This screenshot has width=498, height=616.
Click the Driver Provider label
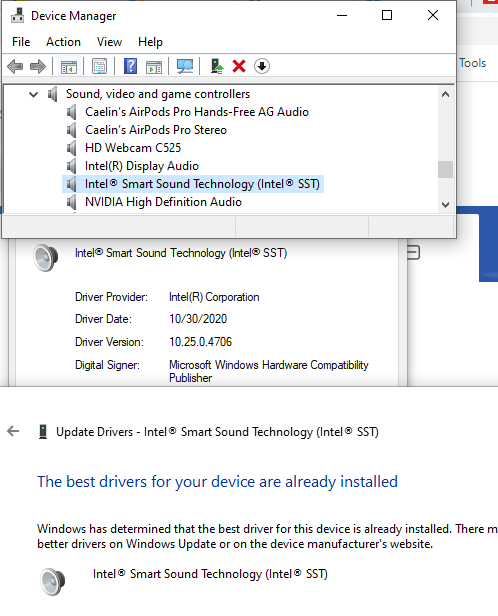coord(111,297)
